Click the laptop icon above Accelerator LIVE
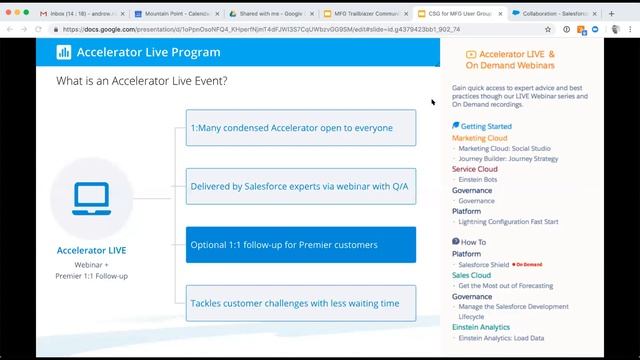 coord(91,198)
